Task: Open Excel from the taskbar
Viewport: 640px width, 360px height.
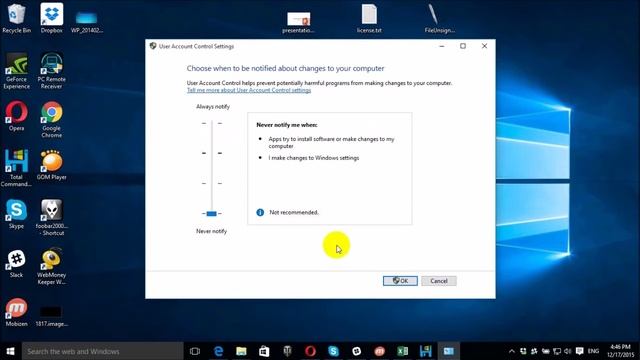Action: pos(402,351)
